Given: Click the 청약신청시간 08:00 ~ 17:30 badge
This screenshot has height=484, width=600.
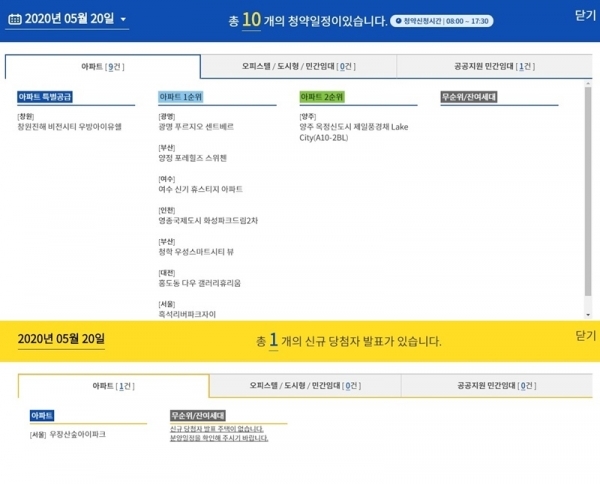Looking at the screenshot, I should pyautogui.click(x=442, y=21).
